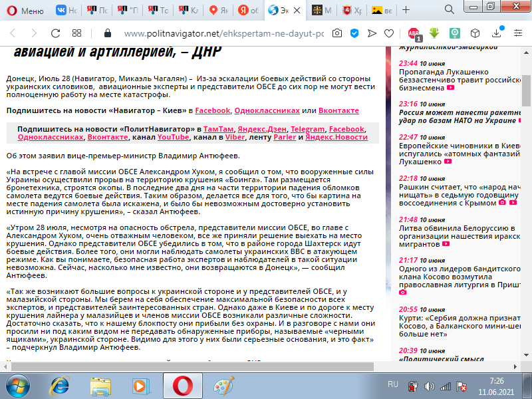Click the photo icon after 'с Крымом'
The height and width of the screenshot is (399, 532).
click(x=502, y=203)
